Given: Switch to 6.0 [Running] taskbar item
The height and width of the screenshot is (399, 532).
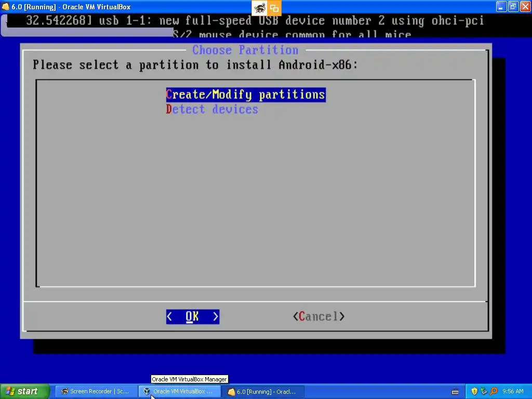Looking at the screenshot, I should coord(263,392).
